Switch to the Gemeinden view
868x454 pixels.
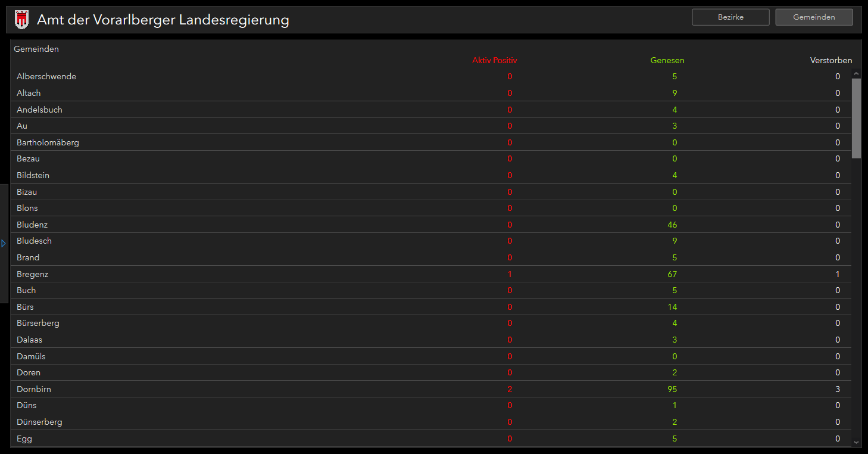(x=814, y=17)
